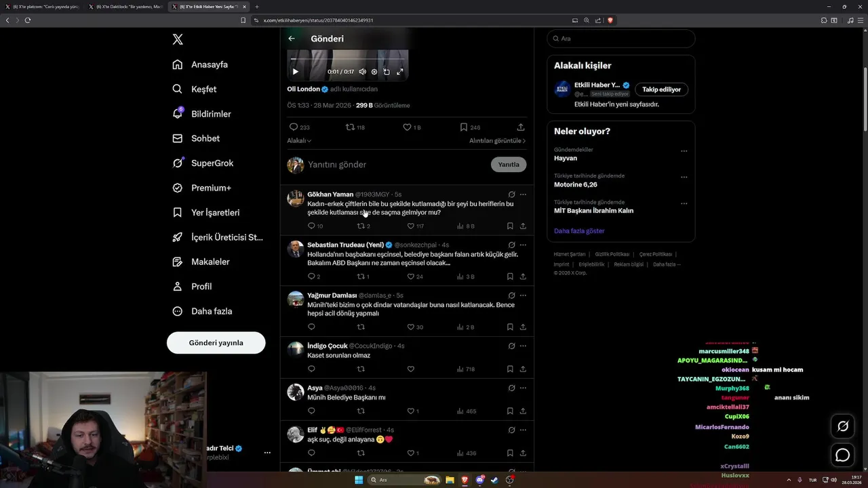The height and width of the screenshot is (488, 868).
Task: Open more options for MİT Başkanı İbrahim Kalın trend
Action: pyautogui.click(x=684, y=204)
